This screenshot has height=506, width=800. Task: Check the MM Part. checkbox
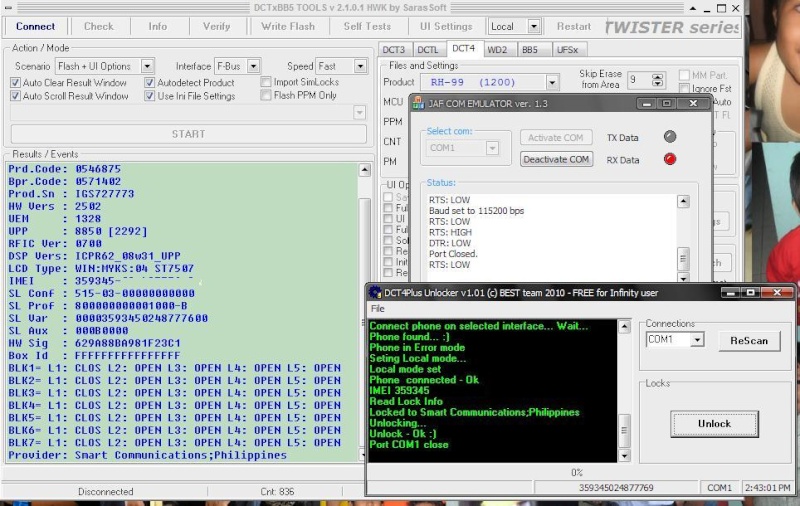pos(684,75)
